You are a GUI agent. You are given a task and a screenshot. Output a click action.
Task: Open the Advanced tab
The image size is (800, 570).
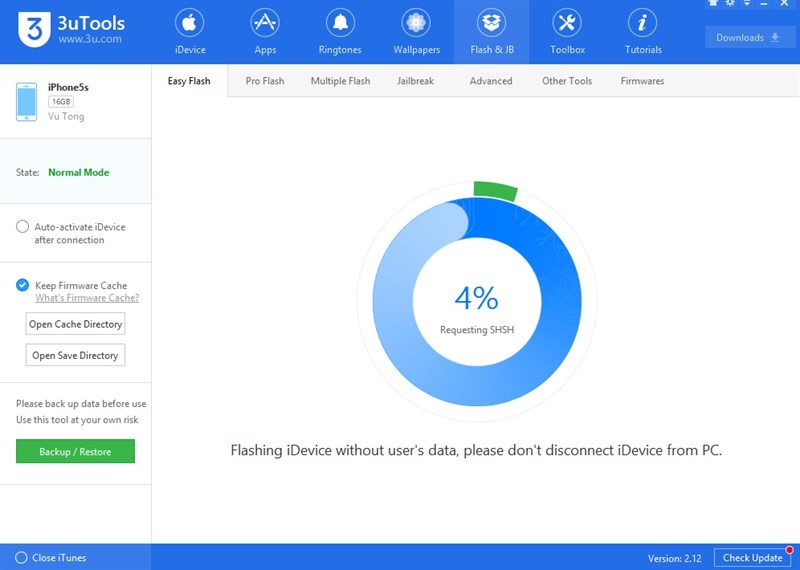(491, 81)
